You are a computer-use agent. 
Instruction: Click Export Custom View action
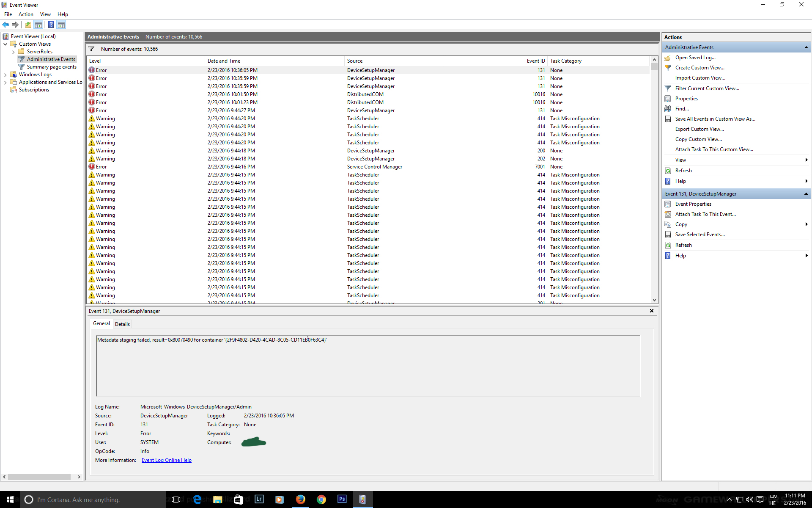coord(700,129)
